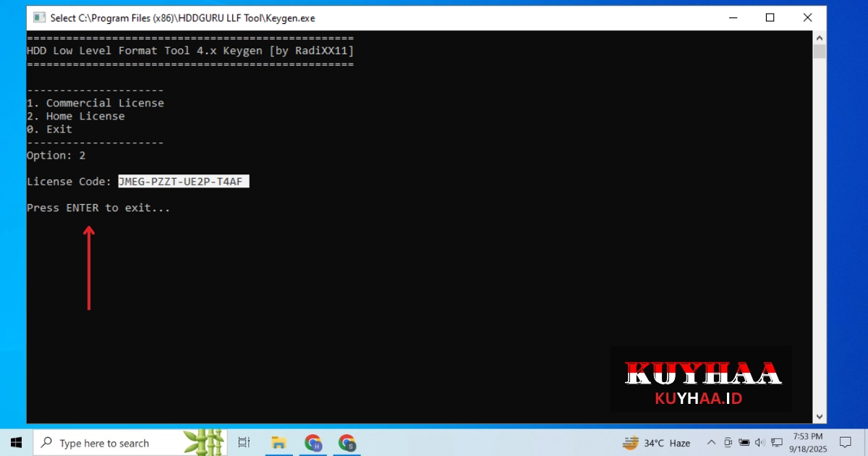
Task: Check the battery tray icon
Action: (744, 442)
